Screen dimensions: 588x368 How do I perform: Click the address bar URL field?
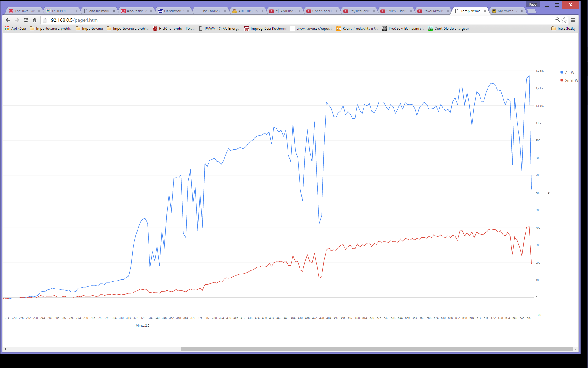[x=297, y=20]
